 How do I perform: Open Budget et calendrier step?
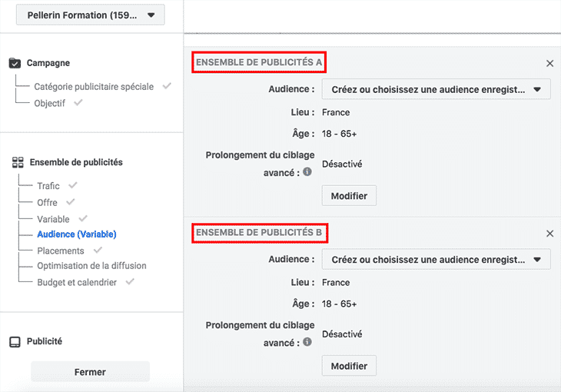(x=77, y=282)
